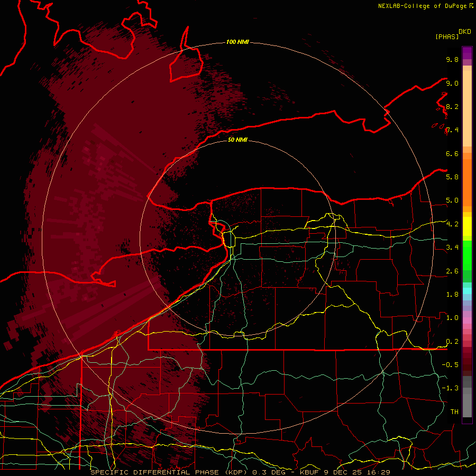
Task: Click the 8.2 scale value
Action: [452, 106]
